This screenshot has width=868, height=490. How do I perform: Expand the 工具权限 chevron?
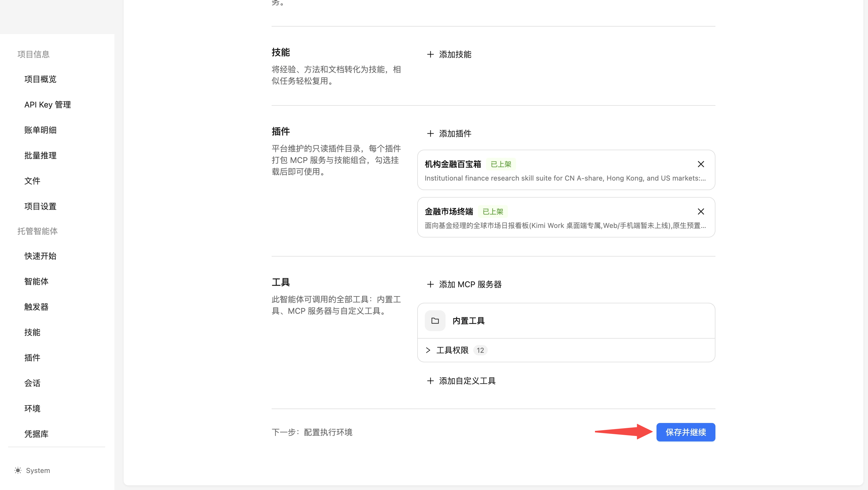(x=428, y=350)
